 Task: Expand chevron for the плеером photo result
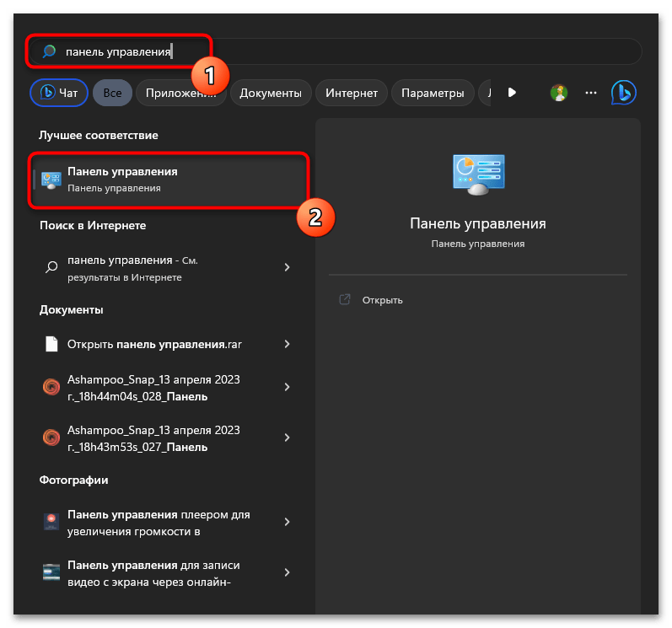[x=288, y=522]
